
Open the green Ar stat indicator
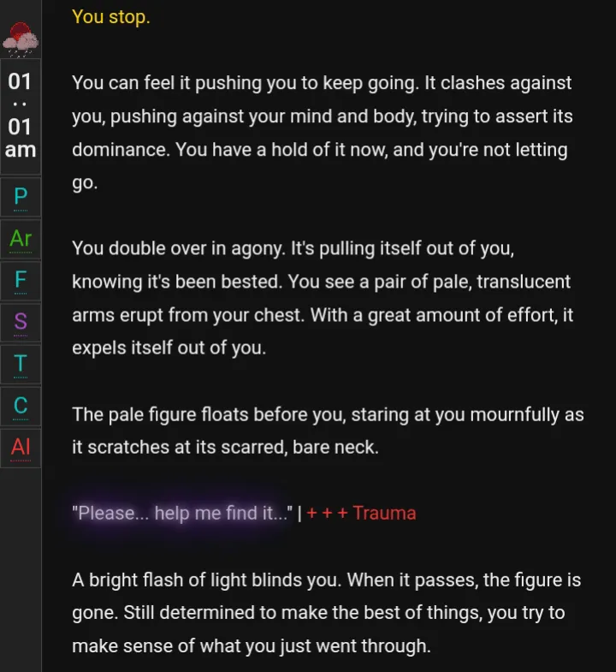click(21, 239)
